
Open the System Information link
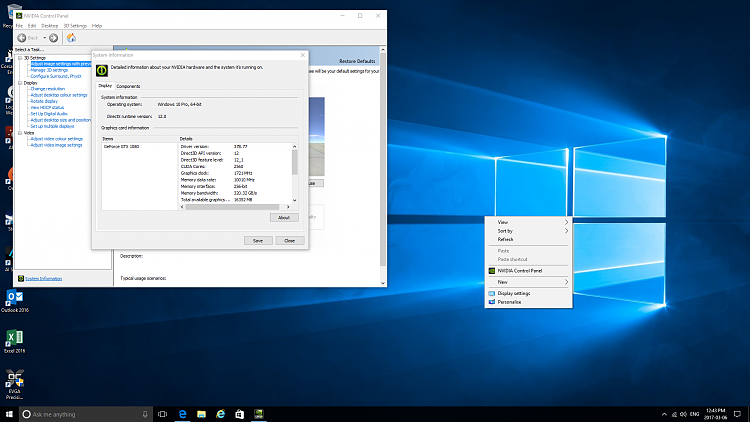44,278
